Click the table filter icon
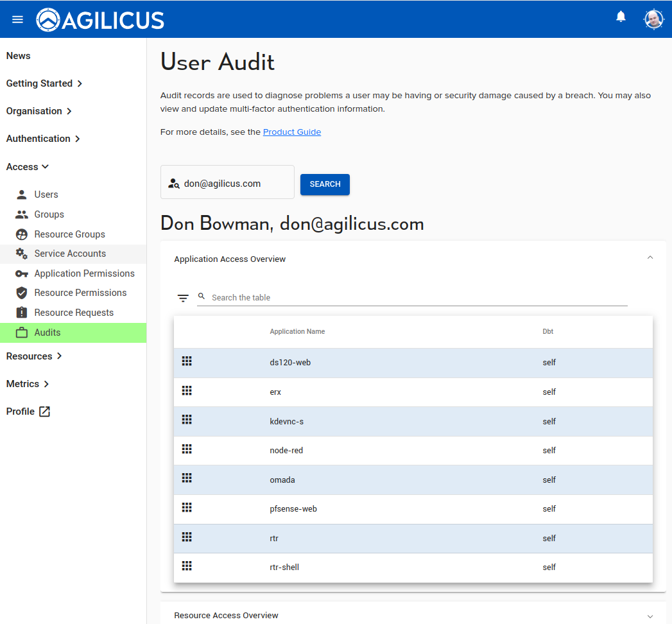The width and height of the screenshot is (672, 624). (x=183, y=298)
